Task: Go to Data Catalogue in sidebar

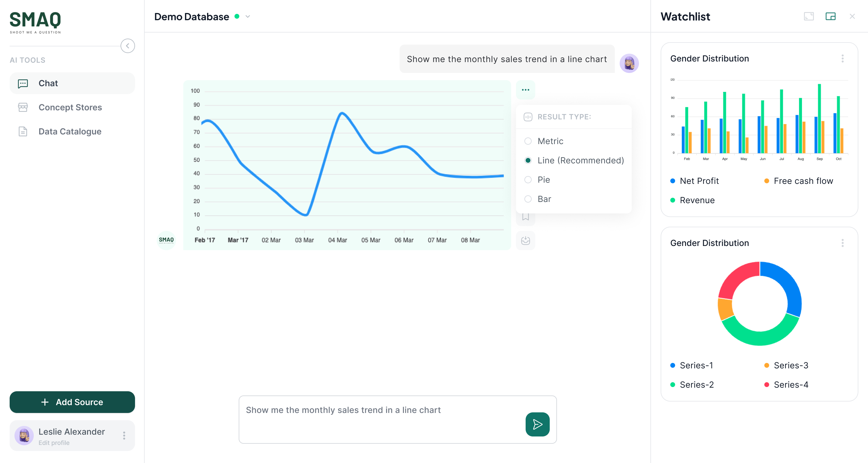Action: point(70,131)
